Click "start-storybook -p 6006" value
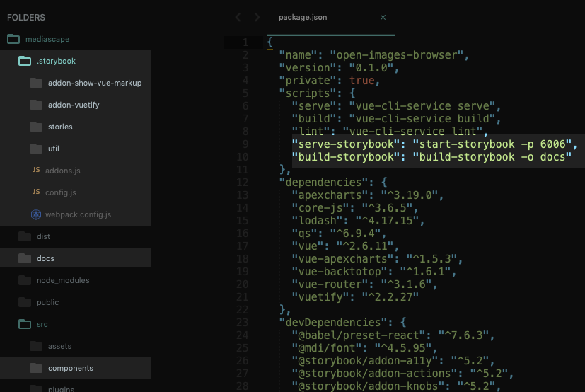The height and width of the screenshot is (392, 585). [492, 144]
